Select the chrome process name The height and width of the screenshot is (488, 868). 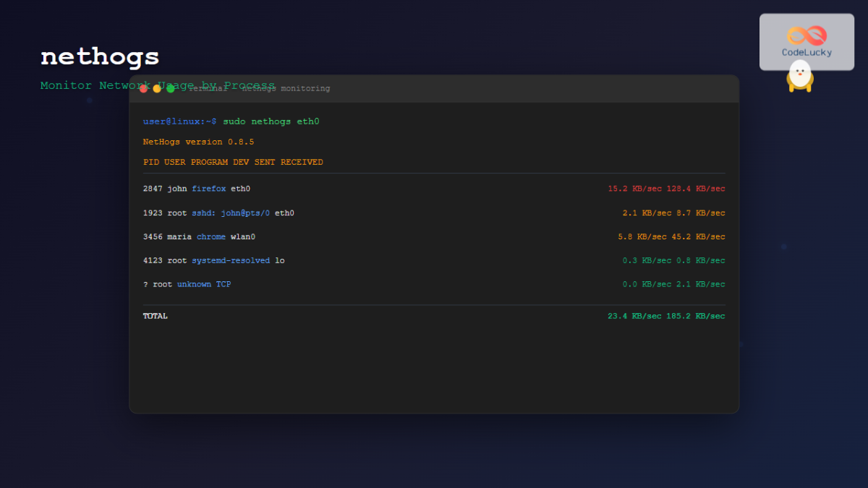211,236
